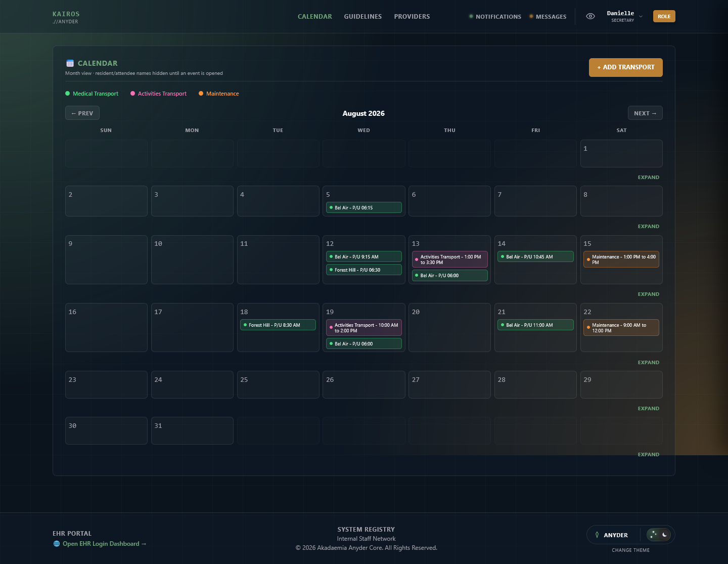Viewport: 728px width, 564px height.
Task: Click the pink Activities Transport legend dot
Action: coord(133,94)
